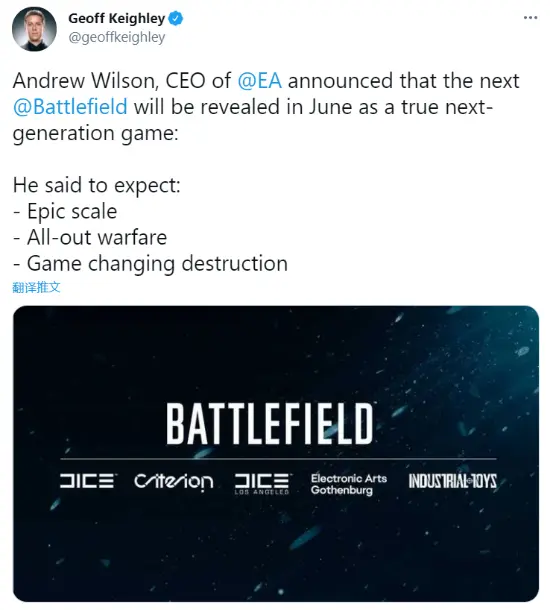The image size is (550, 610).
Task: Click the 翻译推文 translate tweet link
Action: [x=36, y=287]
